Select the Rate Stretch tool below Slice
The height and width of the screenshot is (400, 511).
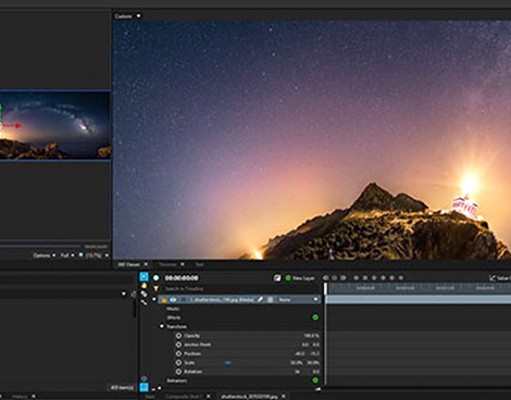point(144,302)
